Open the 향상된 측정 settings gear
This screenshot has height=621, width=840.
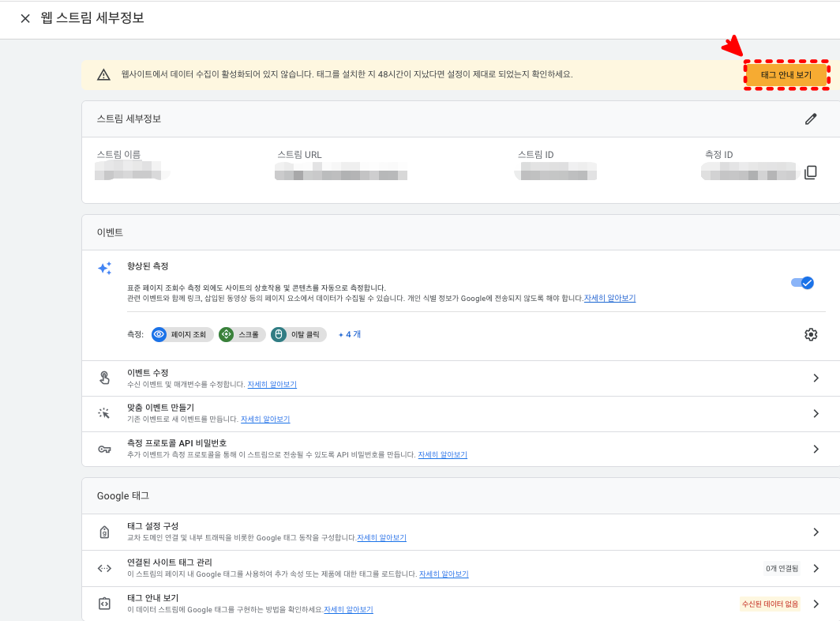pos(810,334)
